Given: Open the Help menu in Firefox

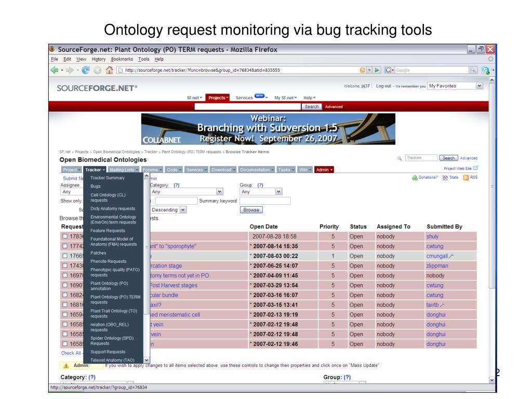Looking at the screenshot, I should click(x=159, y=59).
